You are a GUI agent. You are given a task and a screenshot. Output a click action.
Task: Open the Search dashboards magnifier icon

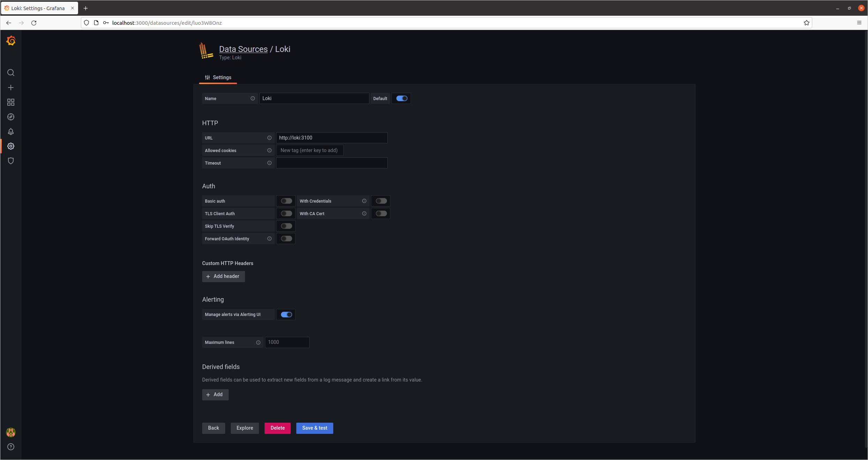(11, 73)
